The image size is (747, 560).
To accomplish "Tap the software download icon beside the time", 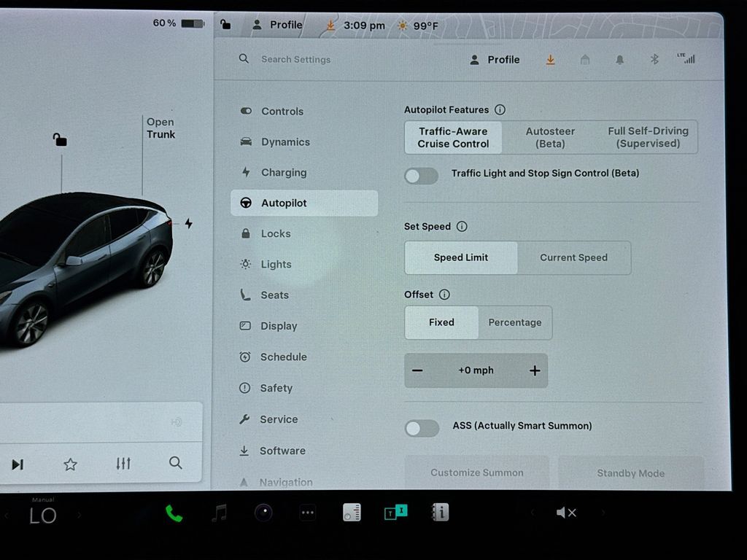I will [330, 25].
